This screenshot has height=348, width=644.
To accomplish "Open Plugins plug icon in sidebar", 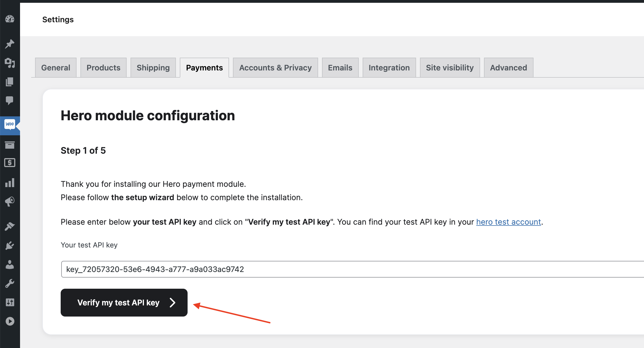I will click(x=10, y=246).
